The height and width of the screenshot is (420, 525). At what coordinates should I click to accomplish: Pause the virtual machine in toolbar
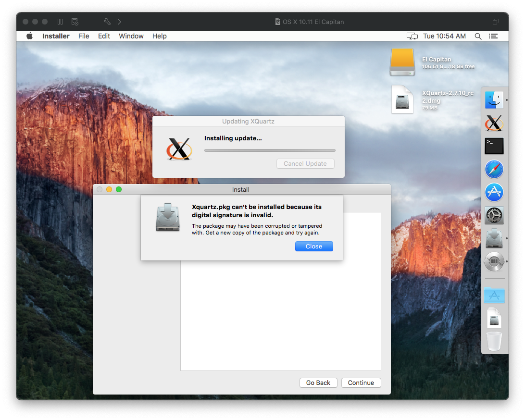pyautogui.click(x=60, y=22)
